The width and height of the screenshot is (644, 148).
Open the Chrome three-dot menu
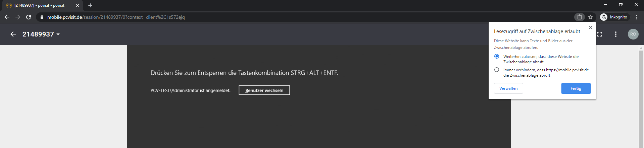(637, 17)
